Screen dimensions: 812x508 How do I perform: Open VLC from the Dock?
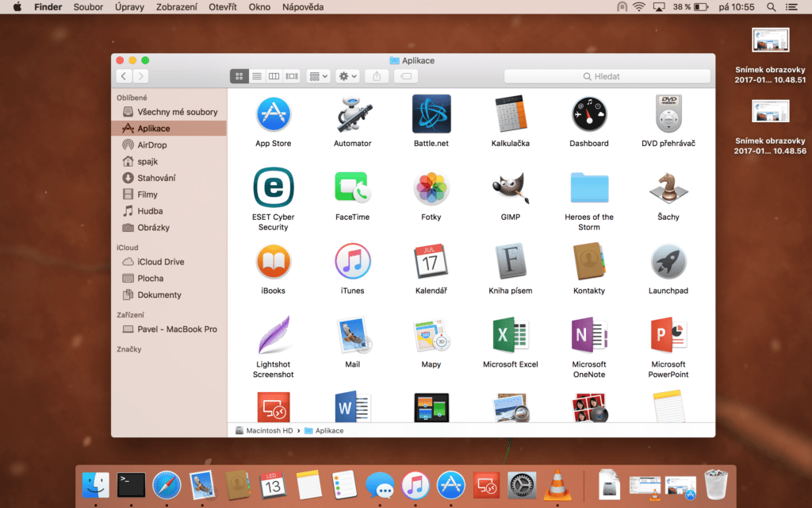click(557, 486)
